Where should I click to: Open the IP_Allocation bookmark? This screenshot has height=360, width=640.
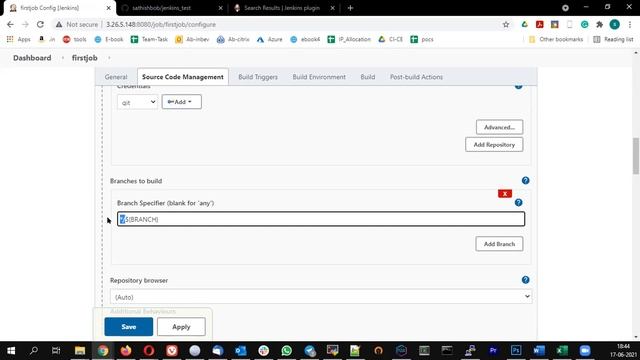(349, 39)
